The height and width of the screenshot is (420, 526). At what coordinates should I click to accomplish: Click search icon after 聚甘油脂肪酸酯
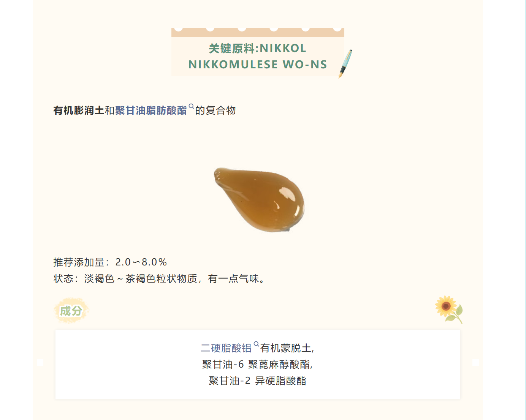(191, 107)
